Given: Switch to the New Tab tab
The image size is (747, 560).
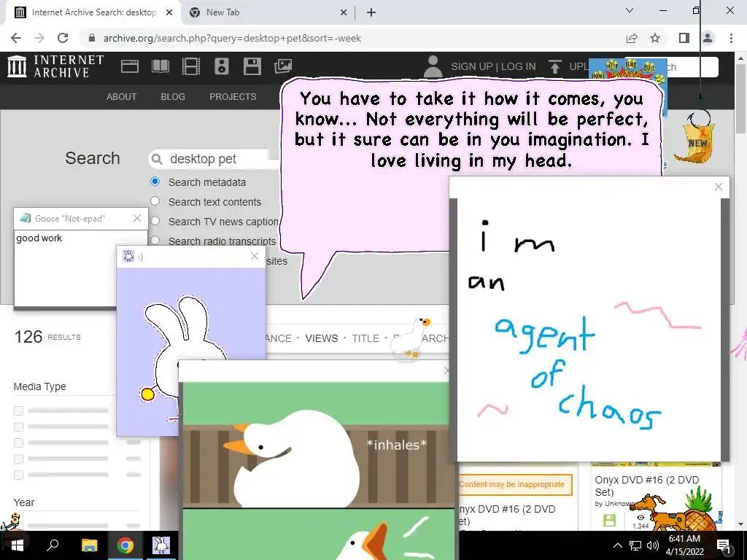Looking at the screenshot, I should click(x=267, y=12).
